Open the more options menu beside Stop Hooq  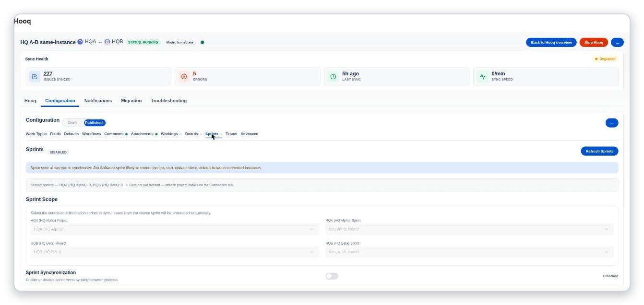(x=617, y=42)
